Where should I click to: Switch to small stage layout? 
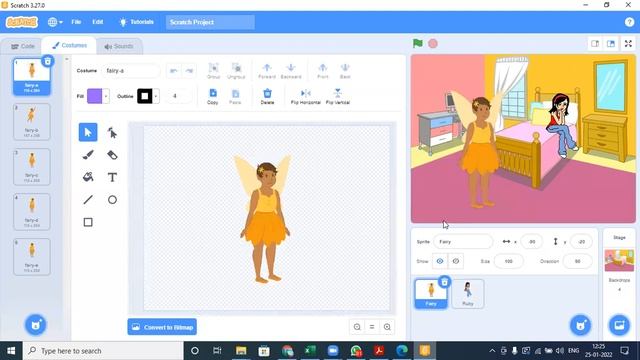[x=595, y=44]
